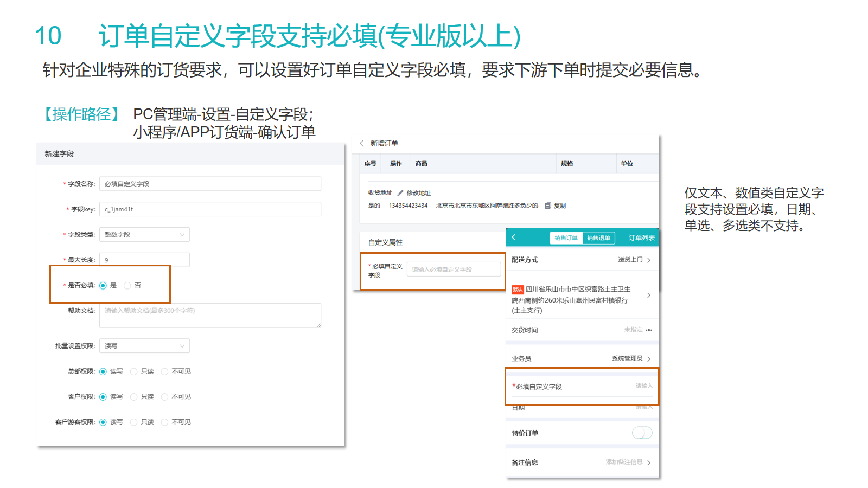Image resolution: width=868 pixels, height=488 pixels.
Task: Click the 字段名称 input field
Action: coord(210,184)
